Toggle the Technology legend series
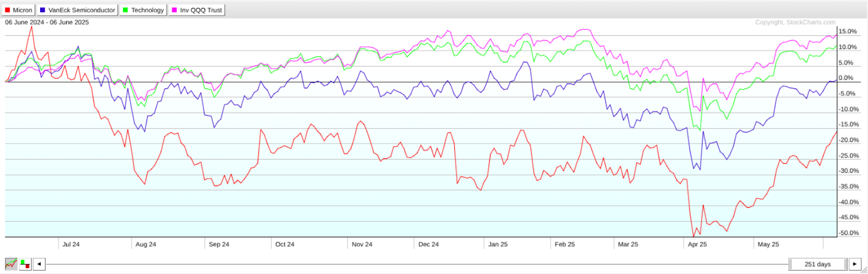The image size is (868, 274). (144, 10)
